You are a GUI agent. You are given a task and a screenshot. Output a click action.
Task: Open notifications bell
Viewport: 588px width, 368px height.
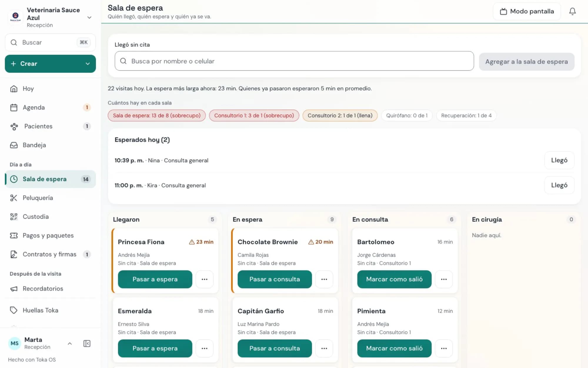tap(572, 11)
